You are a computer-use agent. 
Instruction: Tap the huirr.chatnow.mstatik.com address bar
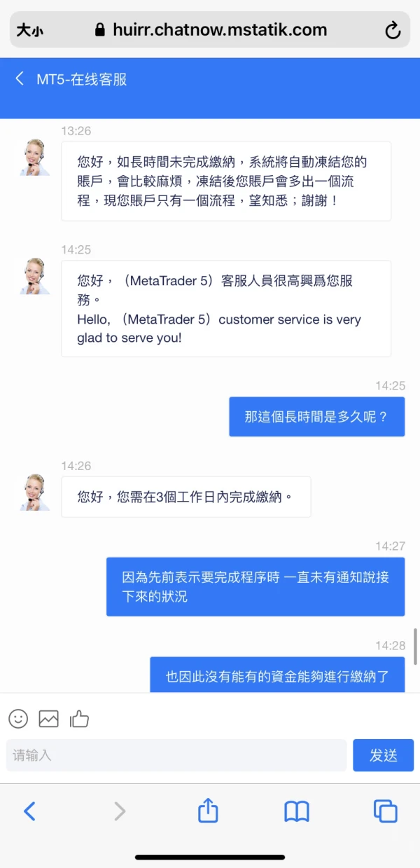(210, 30)
